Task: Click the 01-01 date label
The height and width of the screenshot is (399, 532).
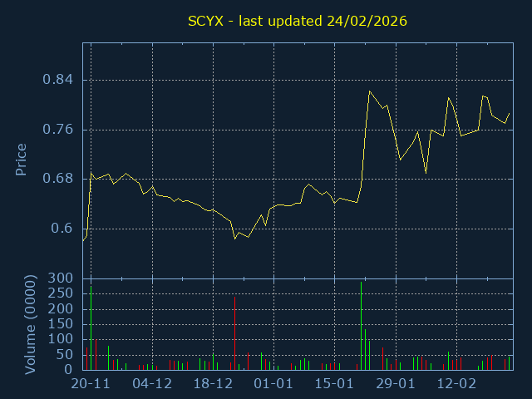Action: [273, 384]
